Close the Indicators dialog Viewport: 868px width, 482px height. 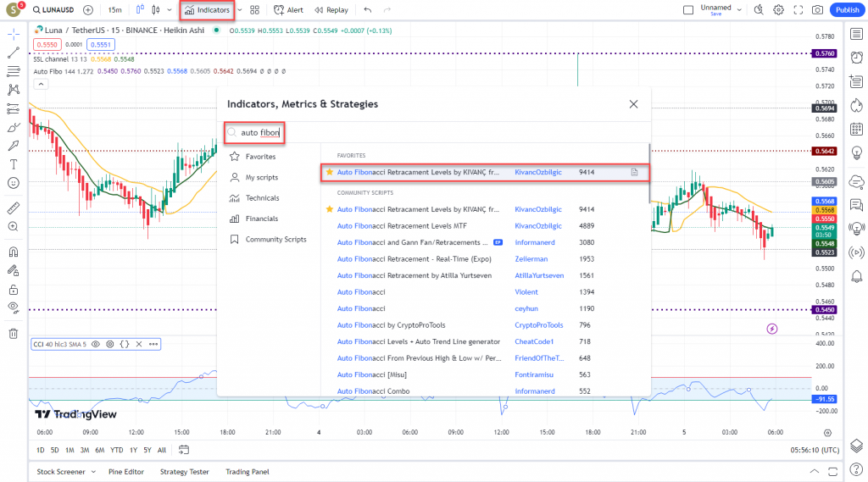pyautogui.click(x=633, y=104)
